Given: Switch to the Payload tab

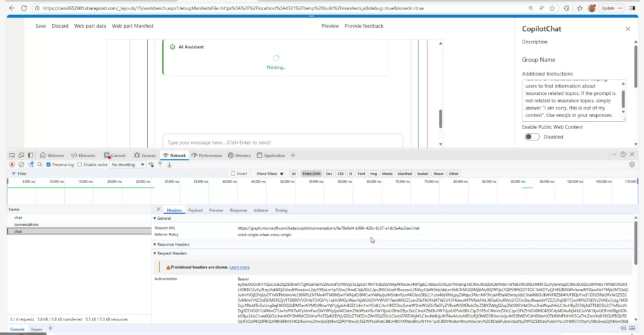Looking at the screenshot, I should pyautogui.click(x=196, y=210).
